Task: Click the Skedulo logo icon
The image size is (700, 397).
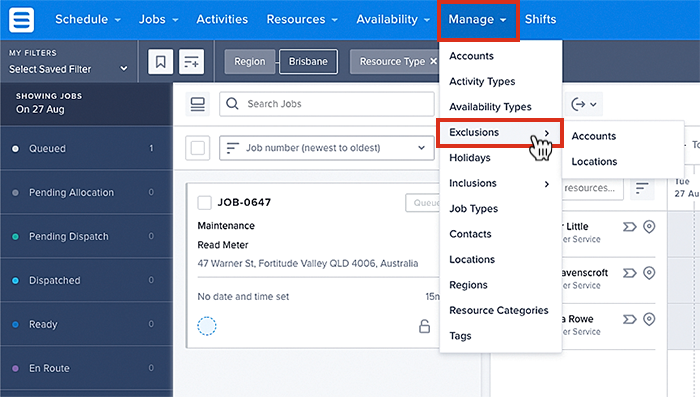Action: pyautogui.click(x=21, y=20)
